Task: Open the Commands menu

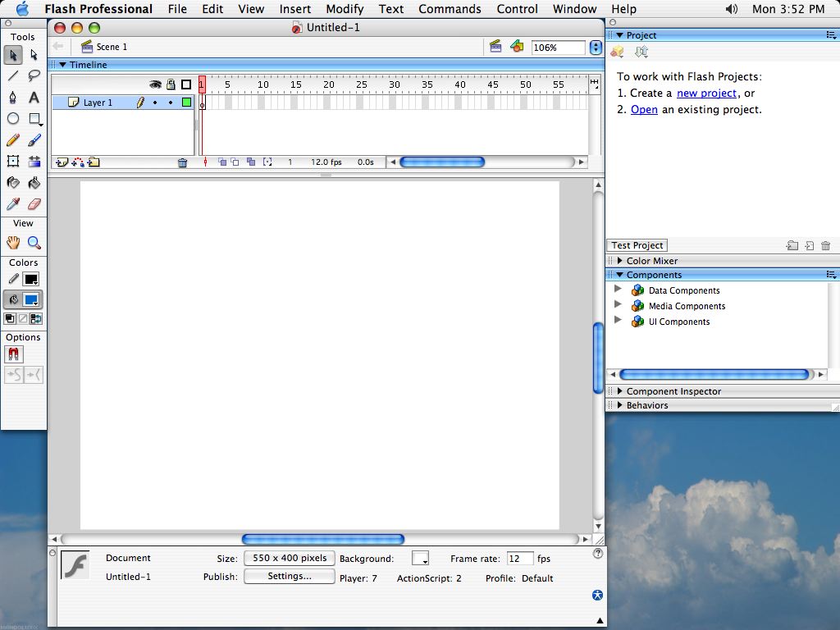Action: pyautogui.click(x=450, y=9)
